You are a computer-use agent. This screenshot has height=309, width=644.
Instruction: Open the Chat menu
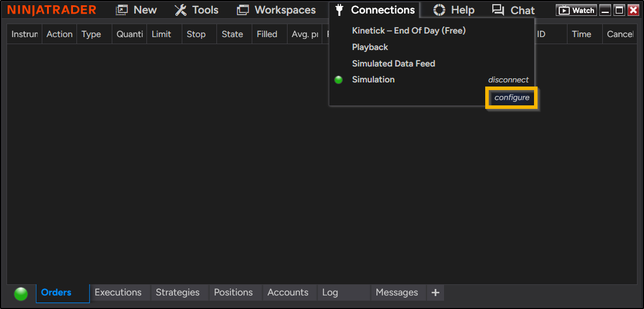[513, 10]
